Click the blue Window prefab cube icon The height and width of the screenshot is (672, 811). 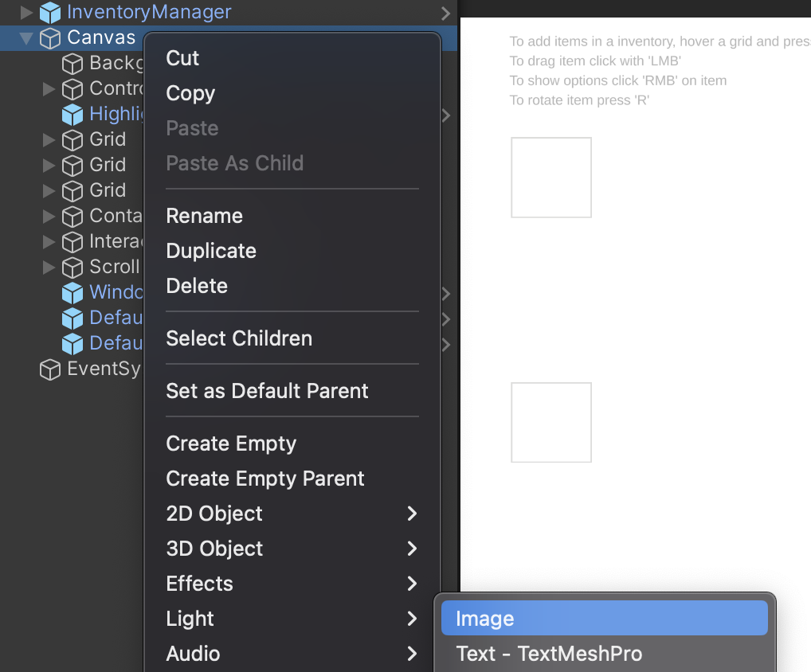(x=72, y=293)
